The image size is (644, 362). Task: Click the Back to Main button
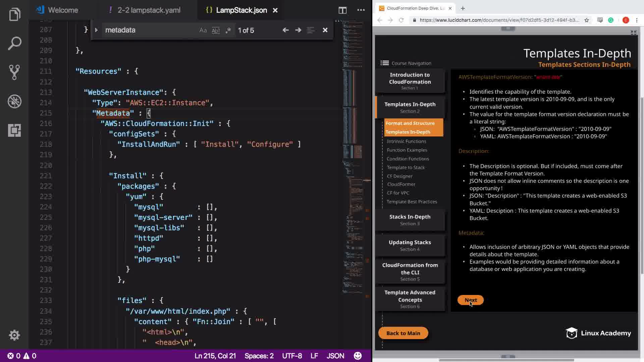point(403,333)
